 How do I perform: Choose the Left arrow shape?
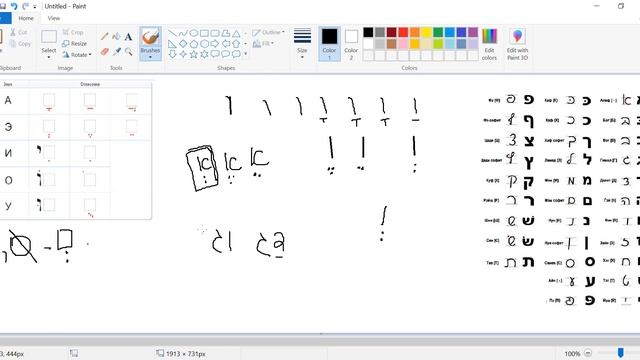tap(226, 44)
